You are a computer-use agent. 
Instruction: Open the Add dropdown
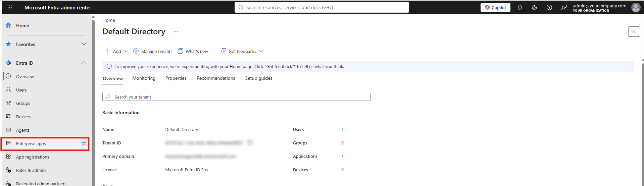click(x=116, y=51)
